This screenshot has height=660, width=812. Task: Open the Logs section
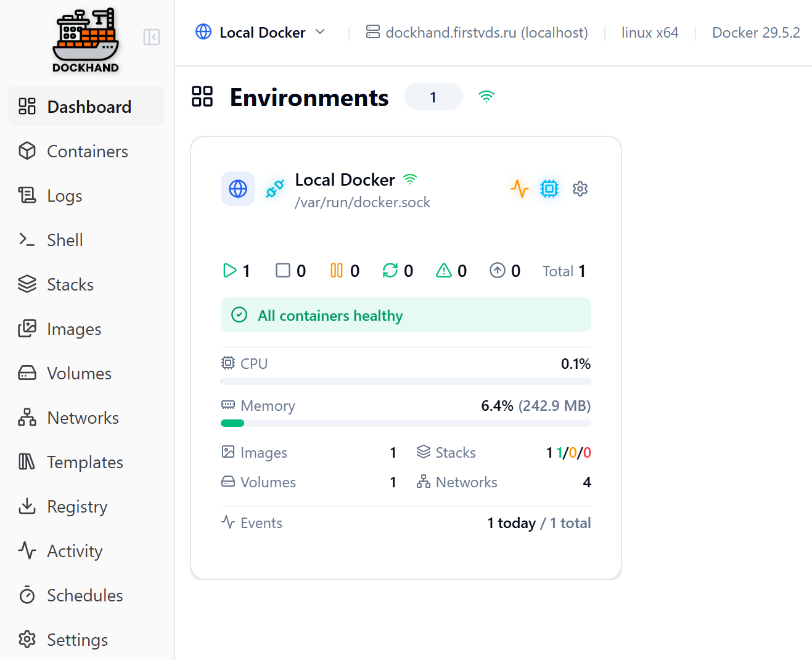point(86,196)
